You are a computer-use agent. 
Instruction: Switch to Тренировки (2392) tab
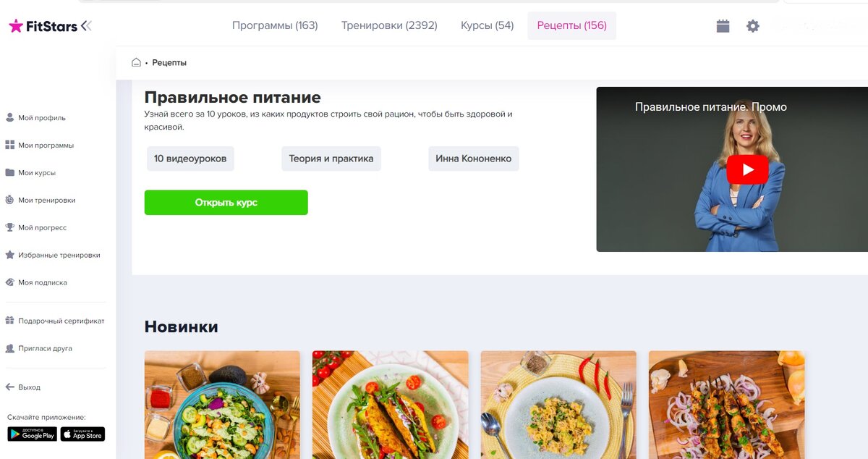[389, 25]
